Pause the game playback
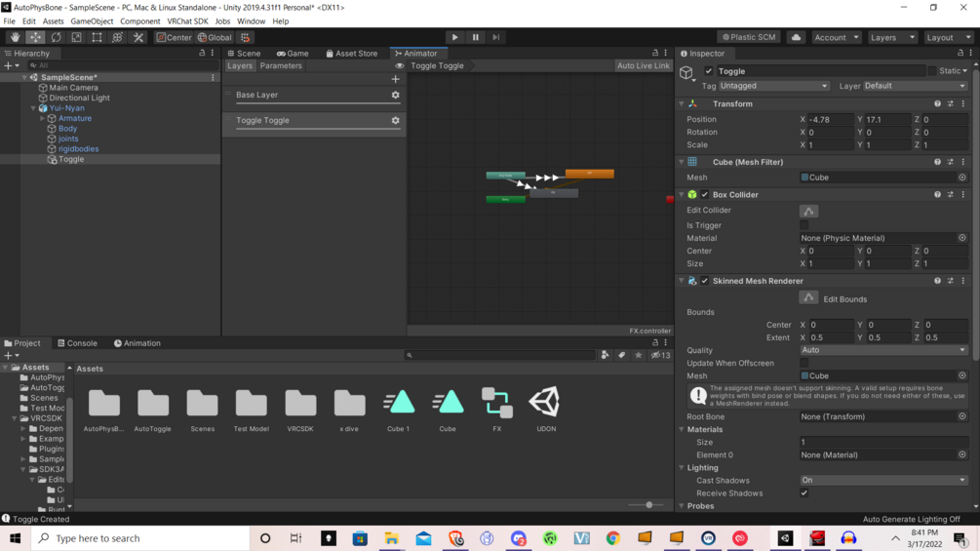Image resolution: width=980 pixels, height=551 pixels. tap(475, 37)
